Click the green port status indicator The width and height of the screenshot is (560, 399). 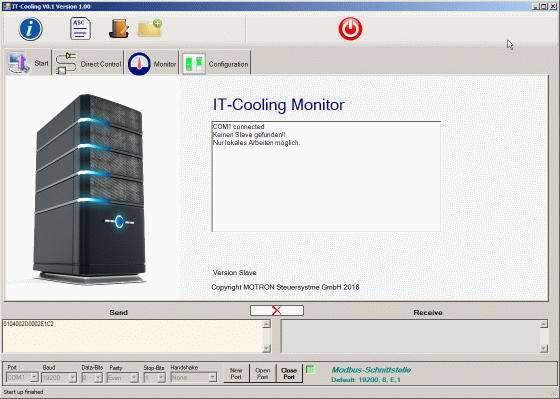coord(310,370)
